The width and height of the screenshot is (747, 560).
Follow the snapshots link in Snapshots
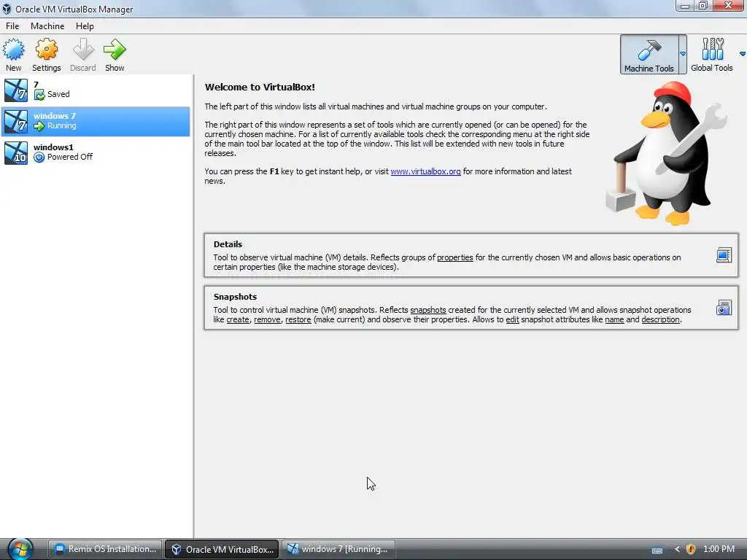427,310
